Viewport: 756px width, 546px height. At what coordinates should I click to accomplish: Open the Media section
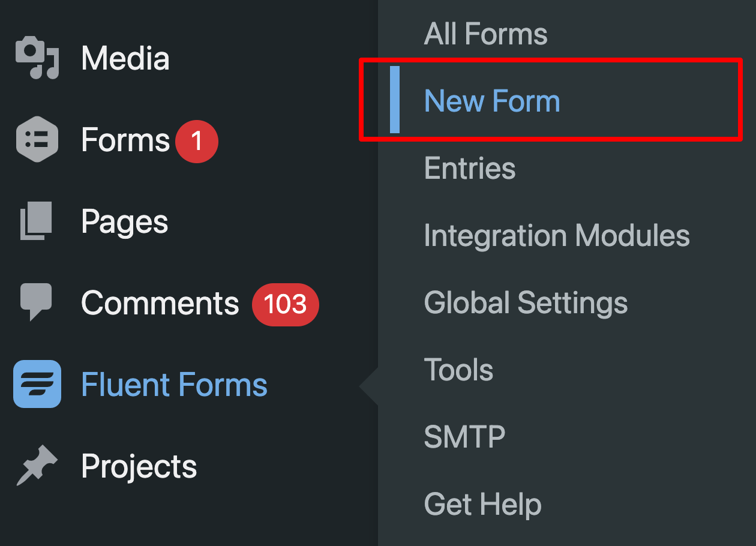(125, 58)
